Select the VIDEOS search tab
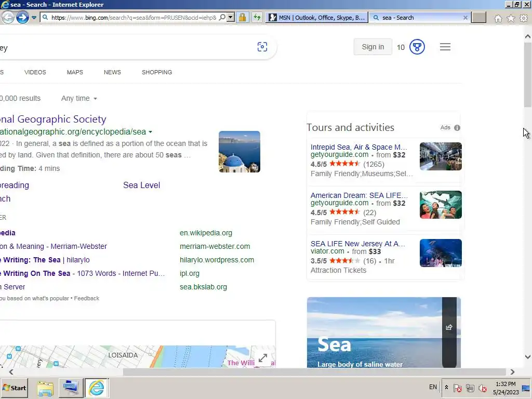 [35, 72]
